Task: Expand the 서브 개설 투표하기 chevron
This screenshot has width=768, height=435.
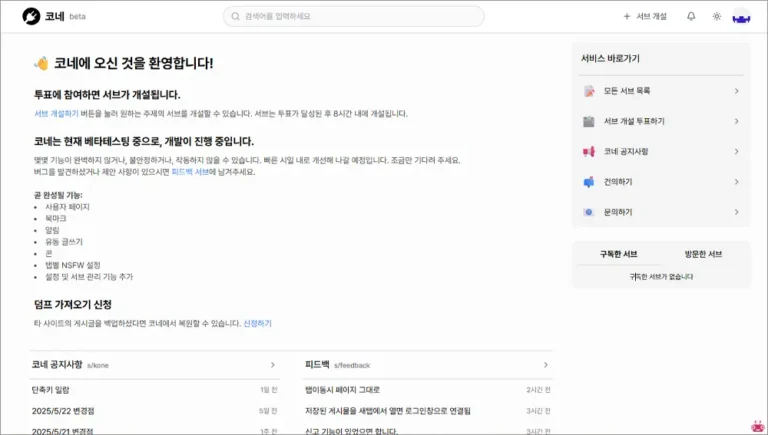Action: point(736,121)
